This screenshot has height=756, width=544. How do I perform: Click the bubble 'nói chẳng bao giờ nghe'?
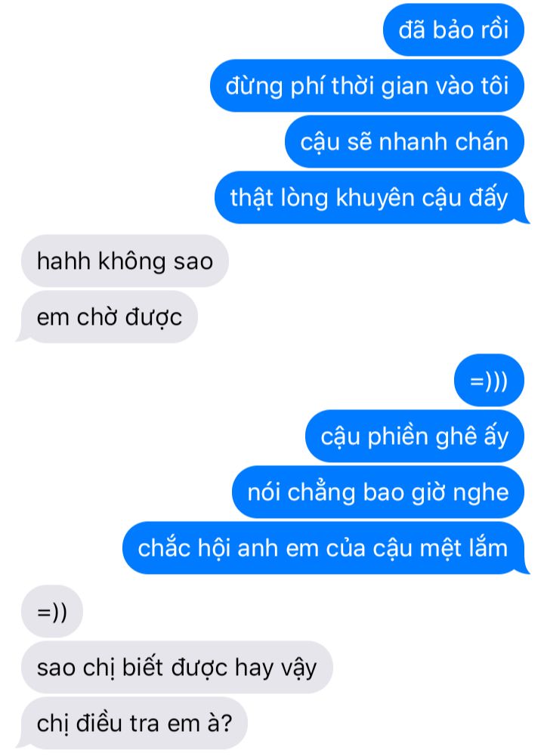point(378,492)
